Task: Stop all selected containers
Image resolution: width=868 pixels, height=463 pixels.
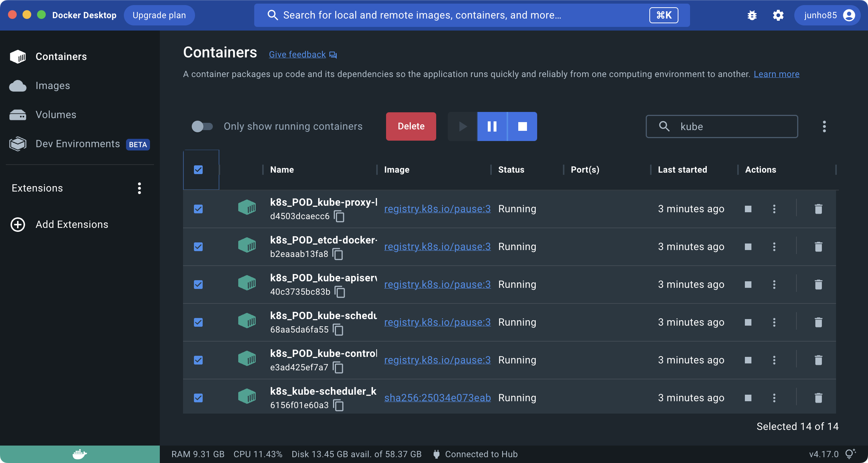Action: click(x=522, y=126)
